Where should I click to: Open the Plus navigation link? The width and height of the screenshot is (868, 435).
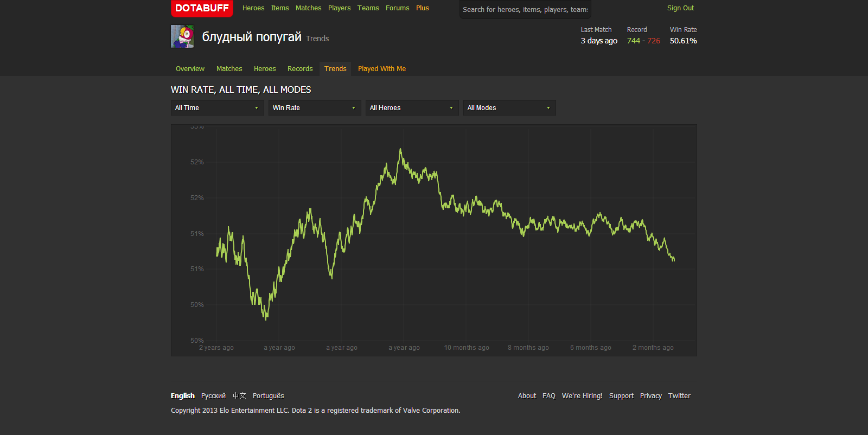pyautogui.click(x=423, y=8)
